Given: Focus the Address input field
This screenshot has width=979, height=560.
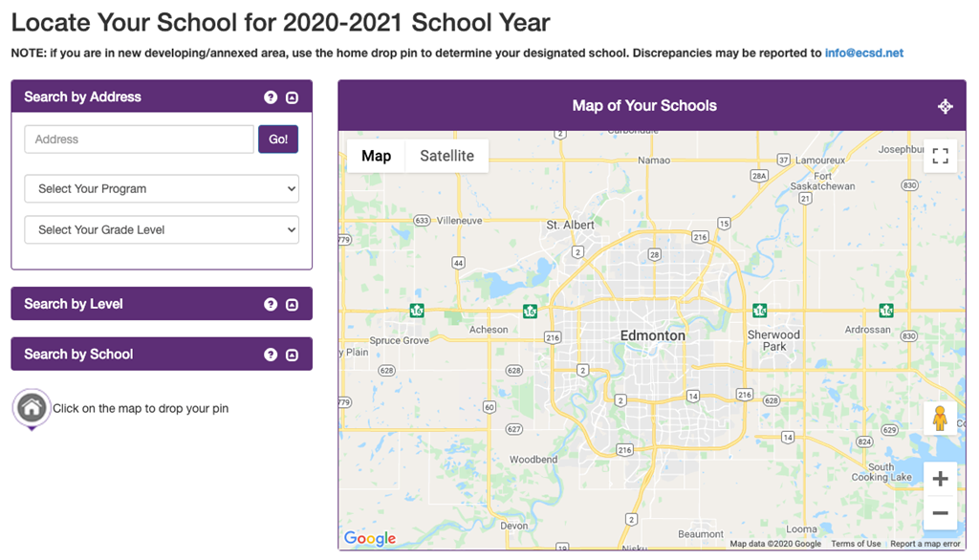Looking at the screenshot, I should click(x=140, y=140).
